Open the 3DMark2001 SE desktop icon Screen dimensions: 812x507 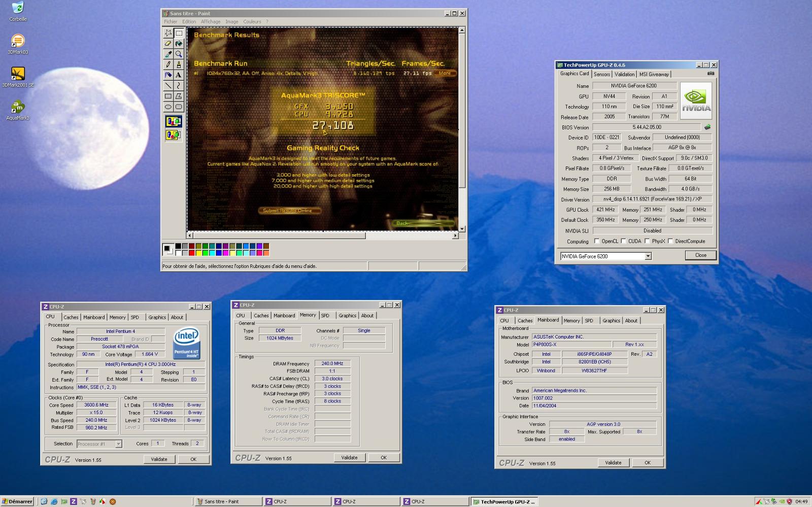tap(18, 77)
